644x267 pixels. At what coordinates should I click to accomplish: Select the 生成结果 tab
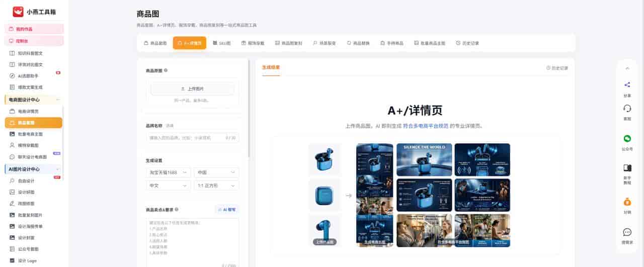271,67
